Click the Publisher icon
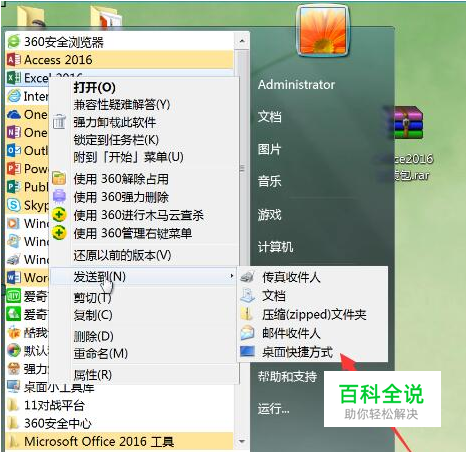The width and height of the screenshot is (466, 452). coord(14,187)
